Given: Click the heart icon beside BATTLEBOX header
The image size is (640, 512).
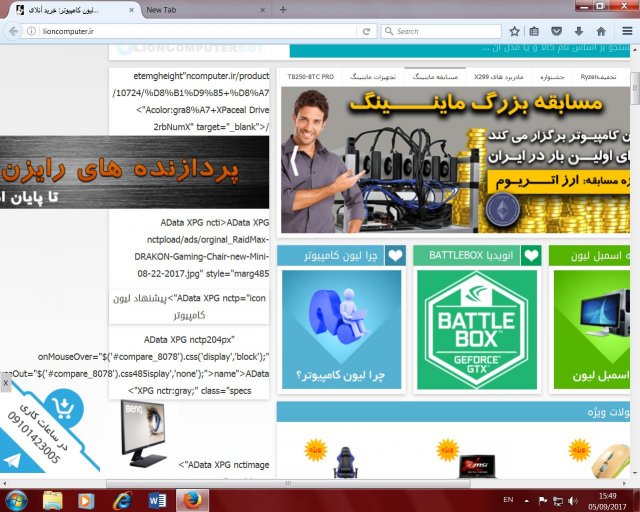Looking at the screenshot, I should 530,255.
